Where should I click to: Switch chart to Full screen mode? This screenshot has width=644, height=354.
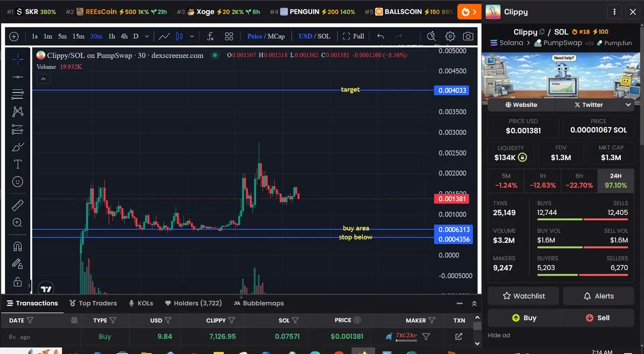point(353,37)
